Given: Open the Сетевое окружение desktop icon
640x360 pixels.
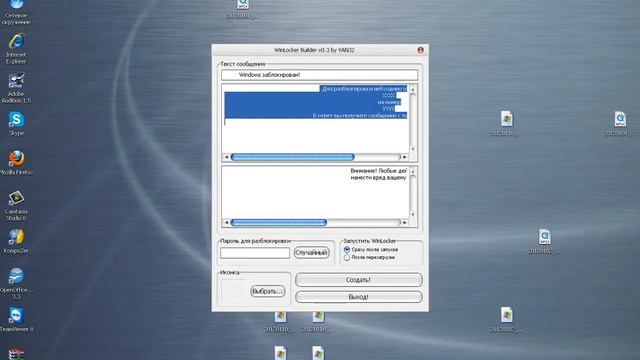Looking at the screenshot, I should pos(16,12).
